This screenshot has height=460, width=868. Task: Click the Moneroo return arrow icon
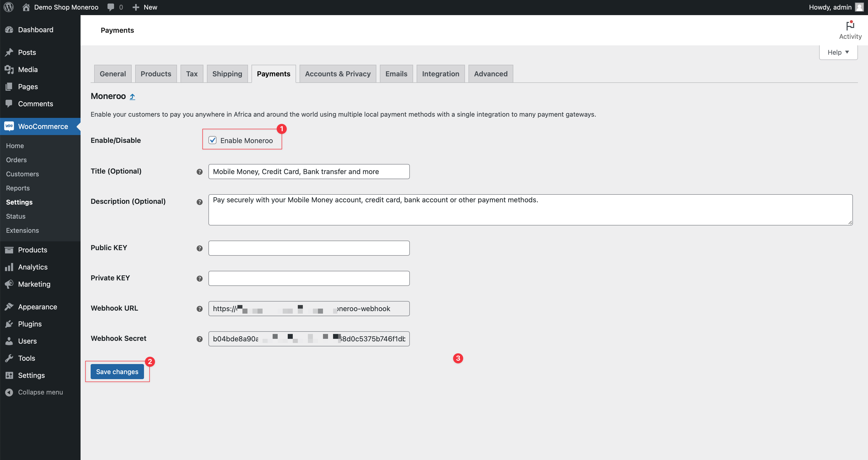[132, 97]
